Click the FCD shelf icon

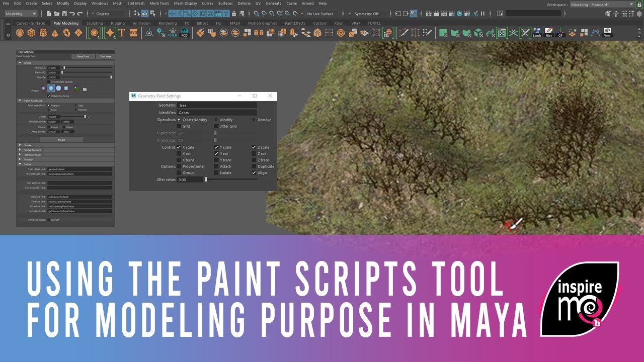click(185, 33)
